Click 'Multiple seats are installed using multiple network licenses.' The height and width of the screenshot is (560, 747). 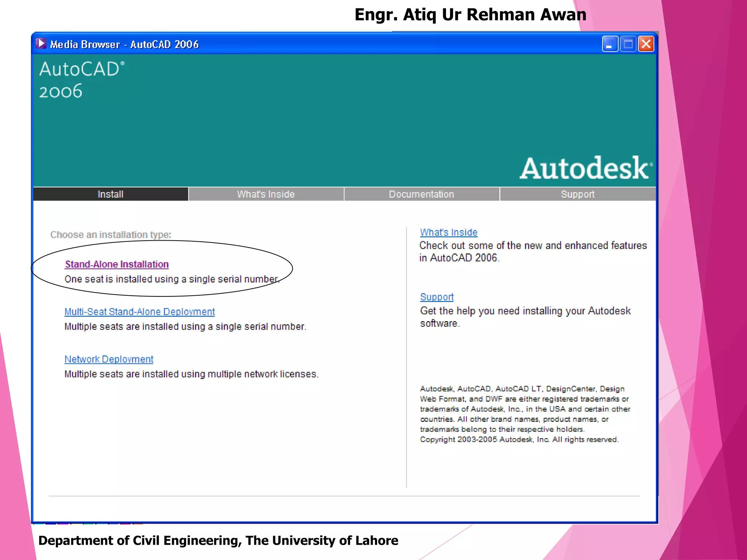coord(191,374)
